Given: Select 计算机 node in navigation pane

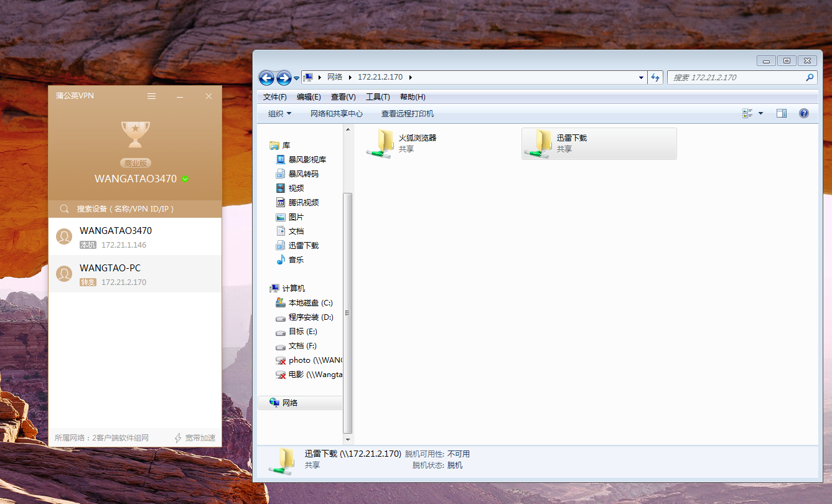Looking at the screenshot, I should pyautogui.click(x=287, y=289).
